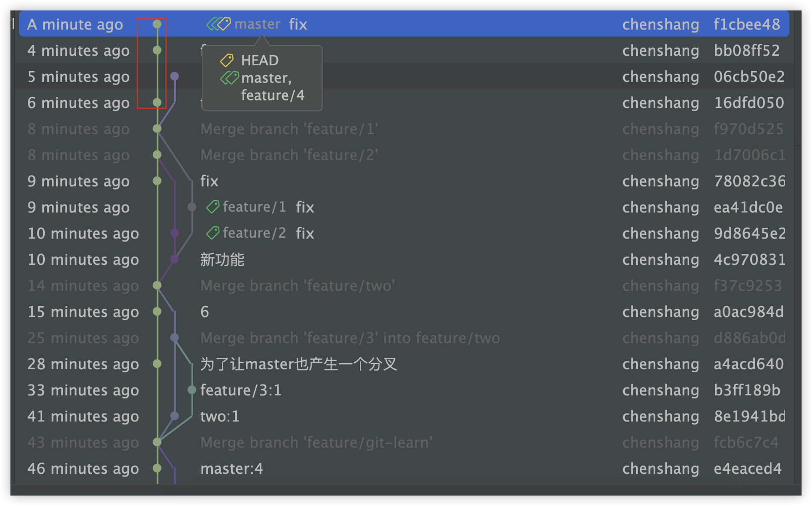The width and height of the screenshot is (812, 506).
Task: Click the blue graph node on two:1 row
Action: click(x=174, y=416)
